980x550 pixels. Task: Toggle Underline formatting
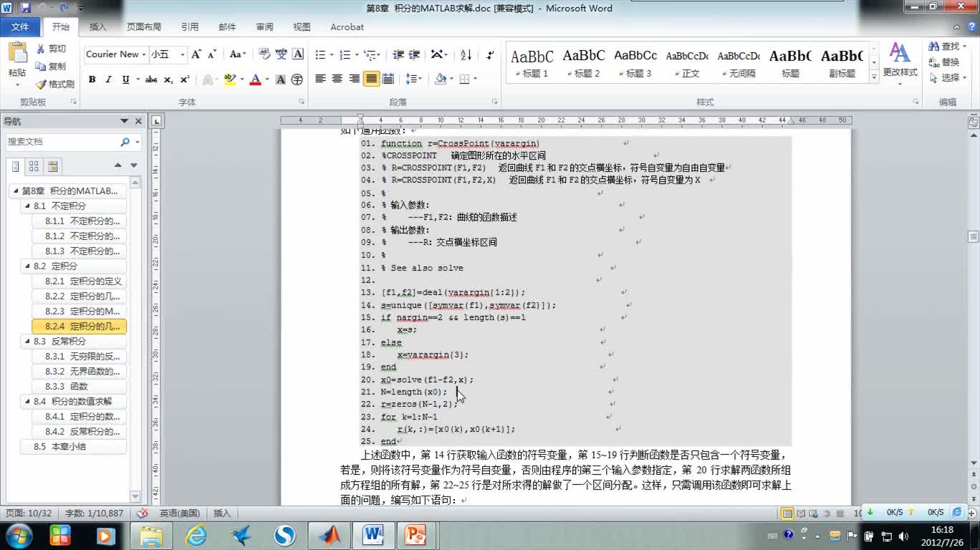click(126, 79)
